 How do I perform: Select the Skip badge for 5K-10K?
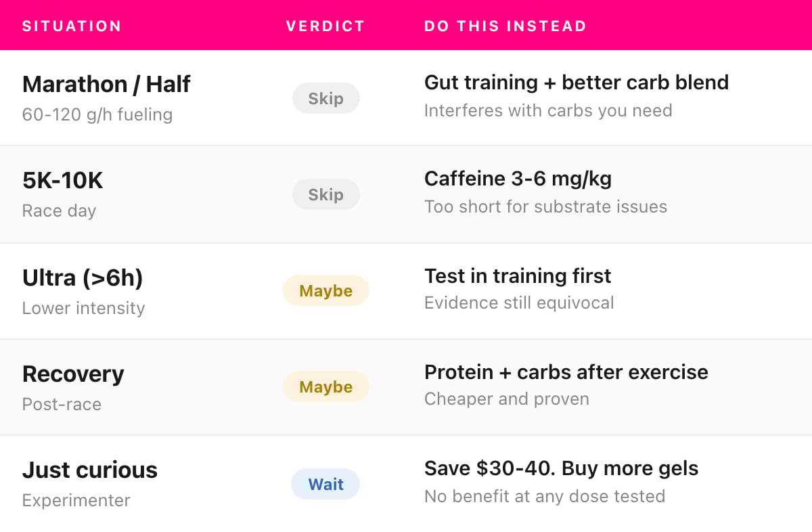coord(325,194)
